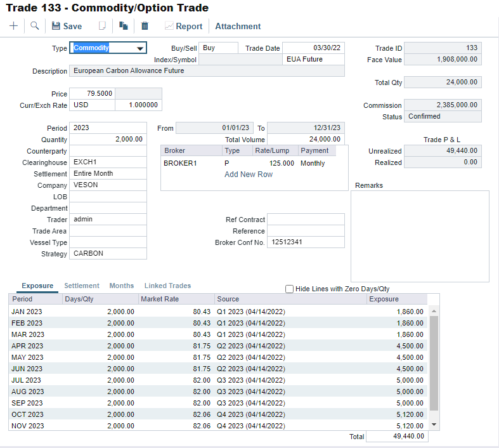Click the Buy/Sell field showing Buy

(x=219, y=48)
